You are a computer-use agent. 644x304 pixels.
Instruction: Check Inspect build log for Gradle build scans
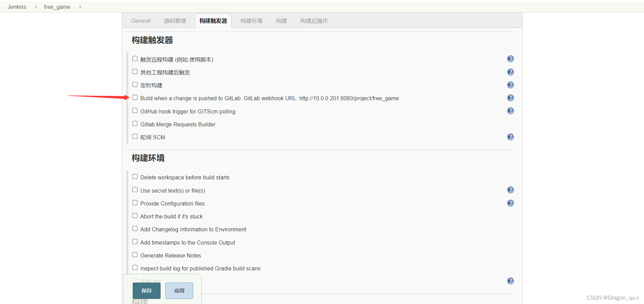tap(135, 268)
